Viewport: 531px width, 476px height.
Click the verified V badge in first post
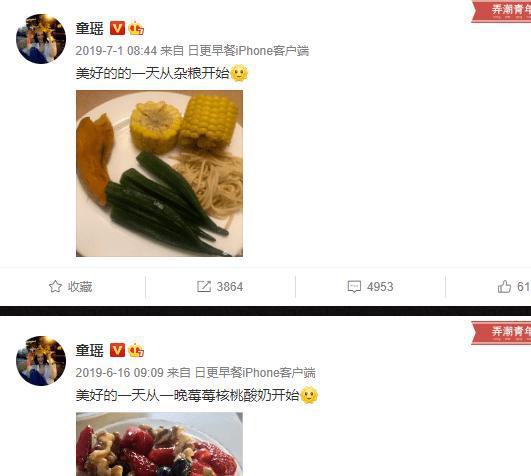[x=117, y=28]
